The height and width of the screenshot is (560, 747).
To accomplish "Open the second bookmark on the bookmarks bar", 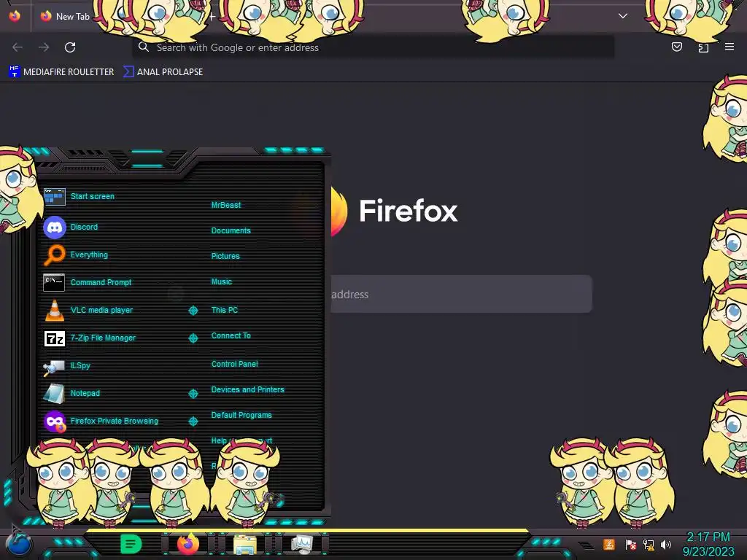I will (x=163, y=72).
